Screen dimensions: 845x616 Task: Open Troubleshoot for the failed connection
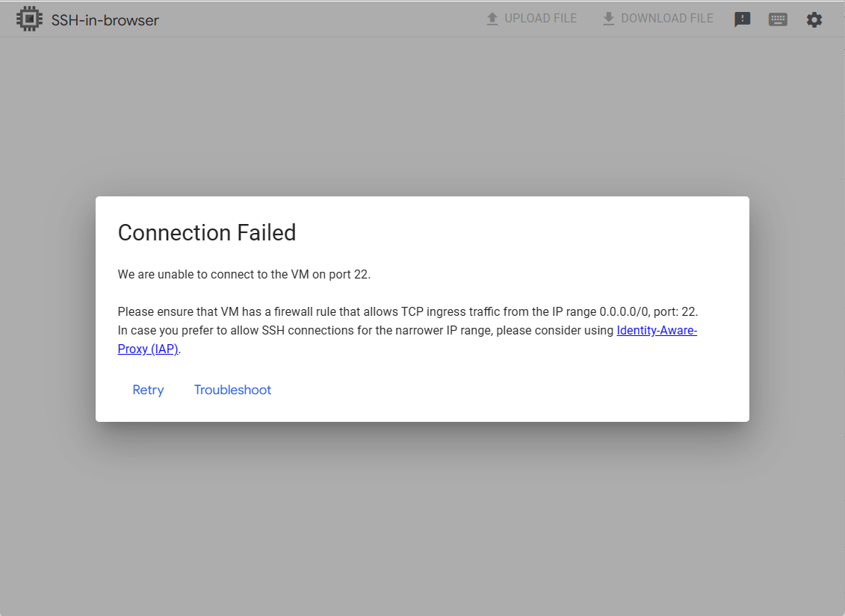click(232, 390)
